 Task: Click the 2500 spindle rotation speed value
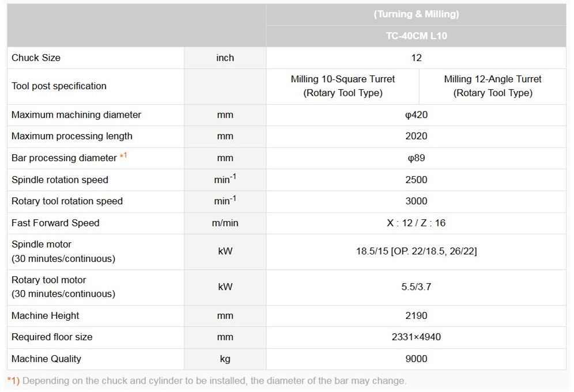416,180
